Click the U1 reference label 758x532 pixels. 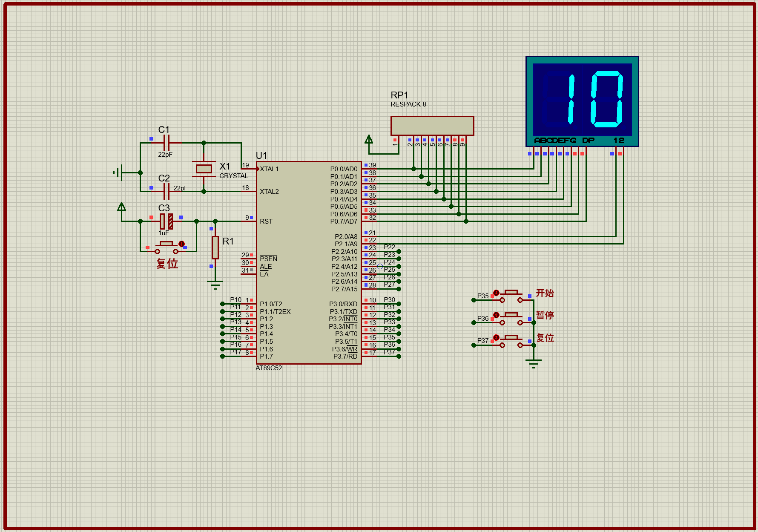point(261,155)
